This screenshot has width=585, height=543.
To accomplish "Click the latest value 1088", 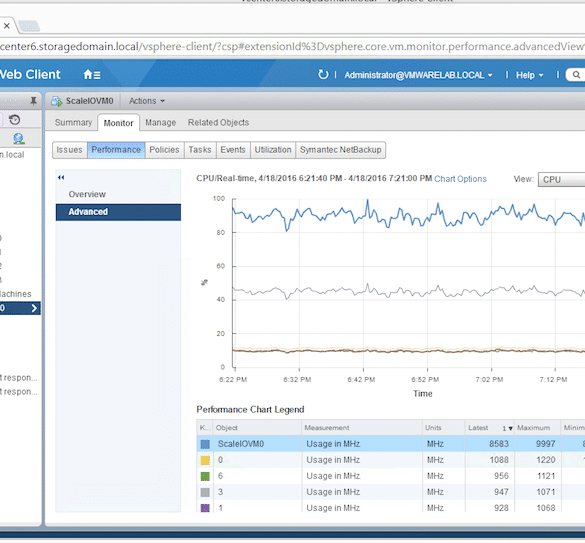I will point(499,460).
